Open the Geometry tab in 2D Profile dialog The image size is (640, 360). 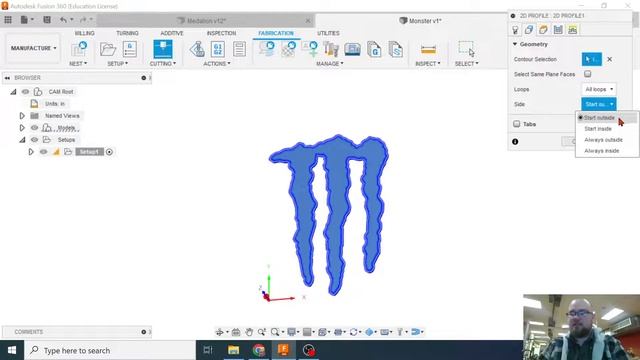click(529, 30)
